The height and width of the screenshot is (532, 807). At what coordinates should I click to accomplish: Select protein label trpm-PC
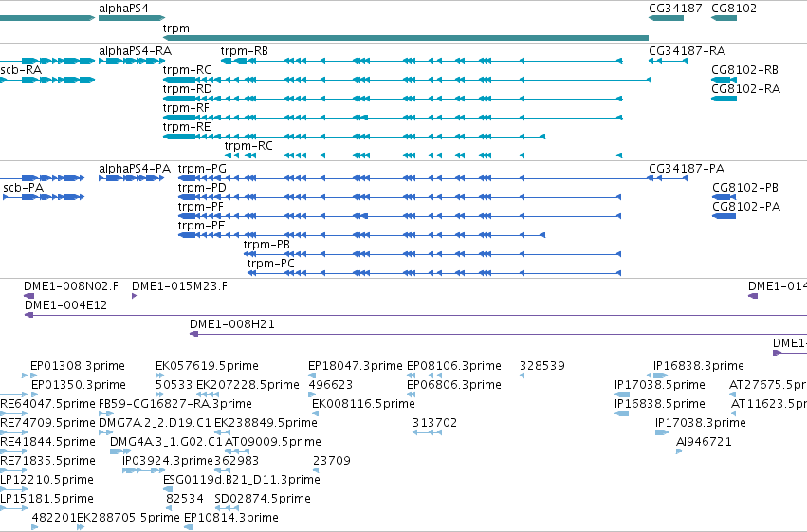270,264
